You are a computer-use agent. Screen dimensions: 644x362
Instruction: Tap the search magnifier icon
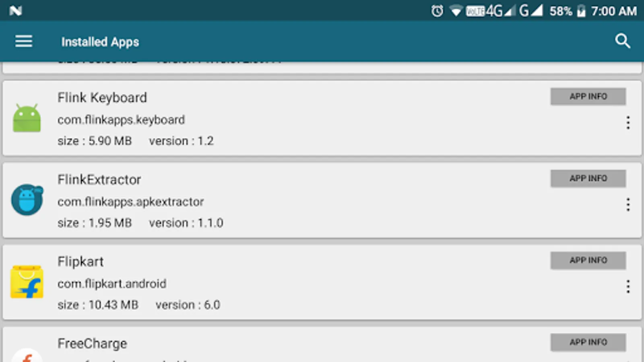pos(623,41)
